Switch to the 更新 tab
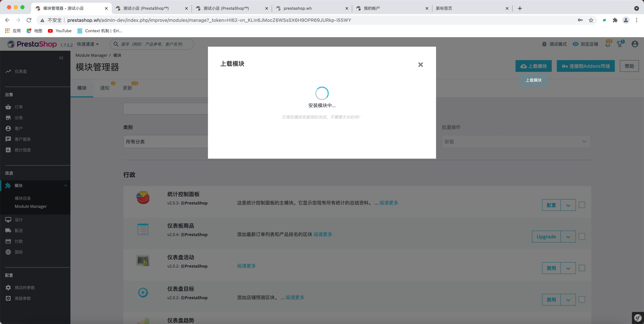Viewport: 644px width, 324px height. click(x=127, y=88)
